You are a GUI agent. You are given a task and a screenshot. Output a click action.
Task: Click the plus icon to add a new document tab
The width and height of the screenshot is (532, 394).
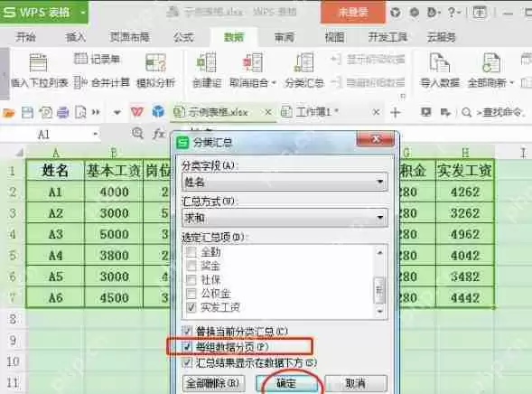point(396,112)
